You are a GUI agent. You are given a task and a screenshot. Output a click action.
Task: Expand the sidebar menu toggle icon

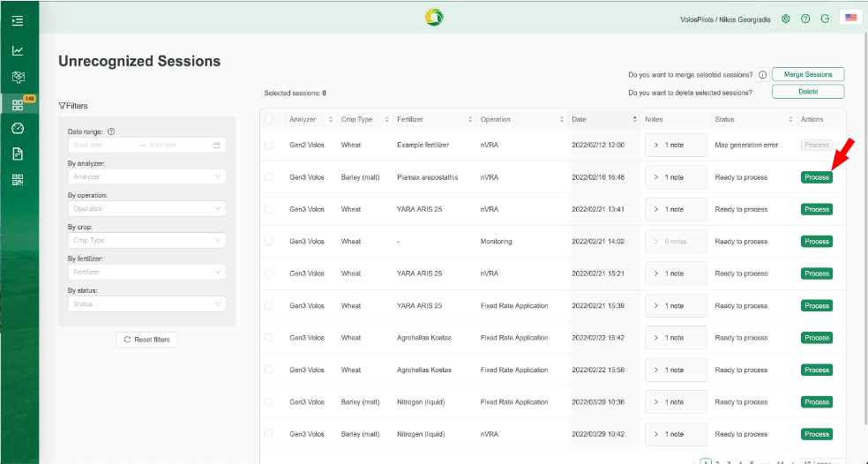pyautogui.click(x=18, y=20)
